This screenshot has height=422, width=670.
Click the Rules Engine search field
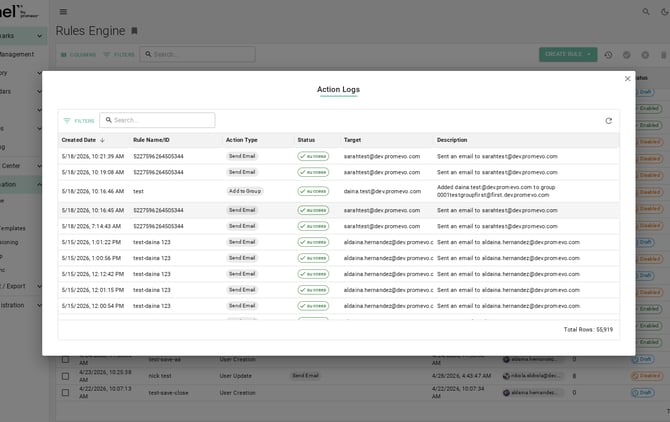coord(197,54)
